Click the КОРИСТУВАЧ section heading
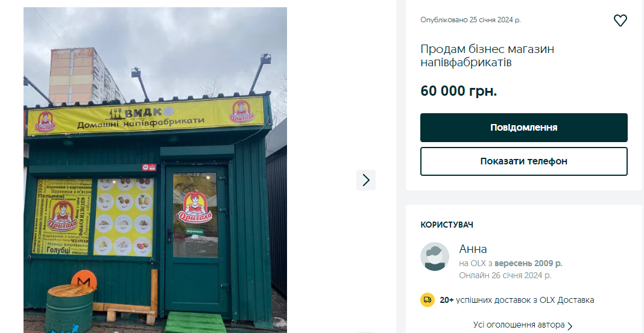The height and width of the screenshot is (333, 644). pyautogui.click(x=447, y=225)
